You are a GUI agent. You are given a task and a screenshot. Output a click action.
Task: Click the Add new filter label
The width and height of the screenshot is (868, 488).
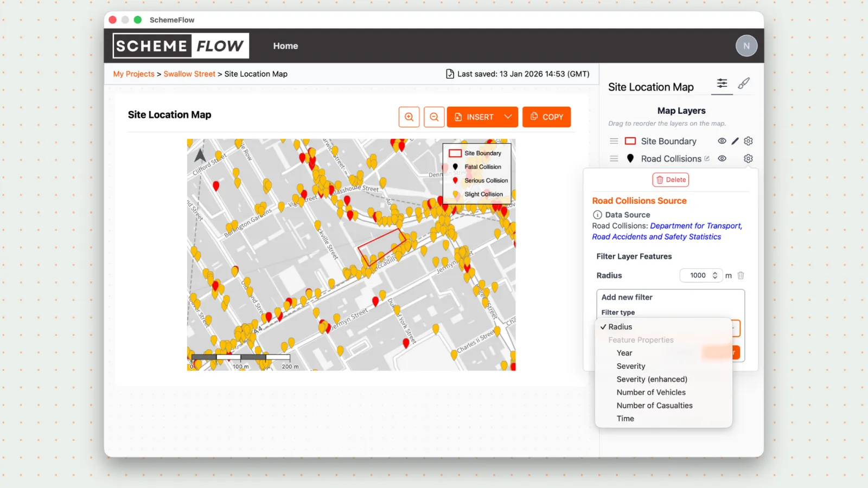coord(627,297)
